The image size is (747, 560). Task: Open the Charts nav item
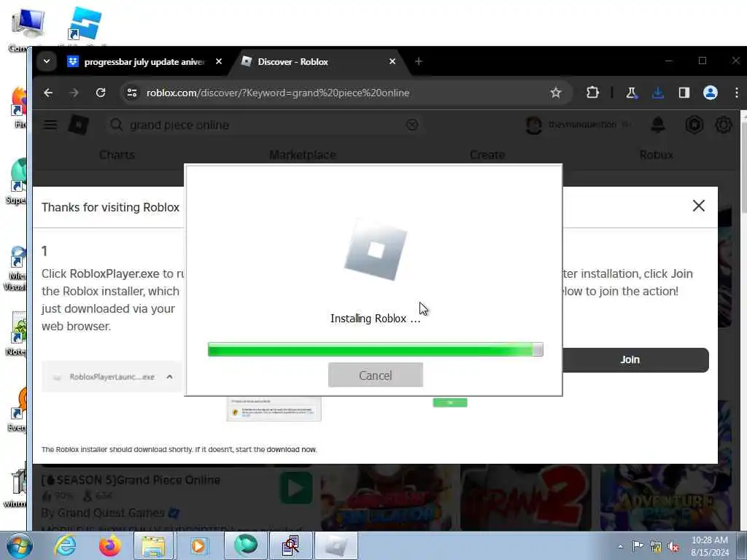tap(117, 155)
